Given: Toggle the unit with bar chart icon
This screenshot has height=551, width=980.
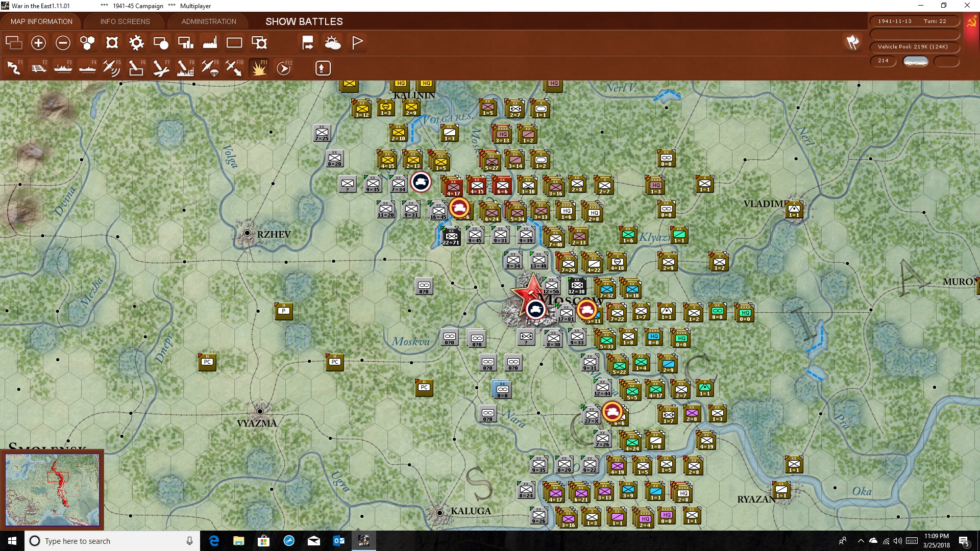Looking at the screenshot, I should coord(185,43).
